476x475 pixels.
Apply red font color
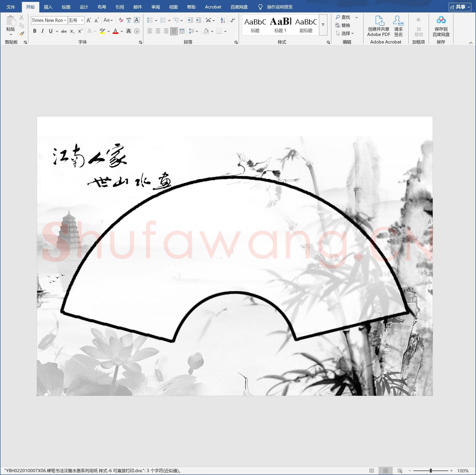coord(116,31)
